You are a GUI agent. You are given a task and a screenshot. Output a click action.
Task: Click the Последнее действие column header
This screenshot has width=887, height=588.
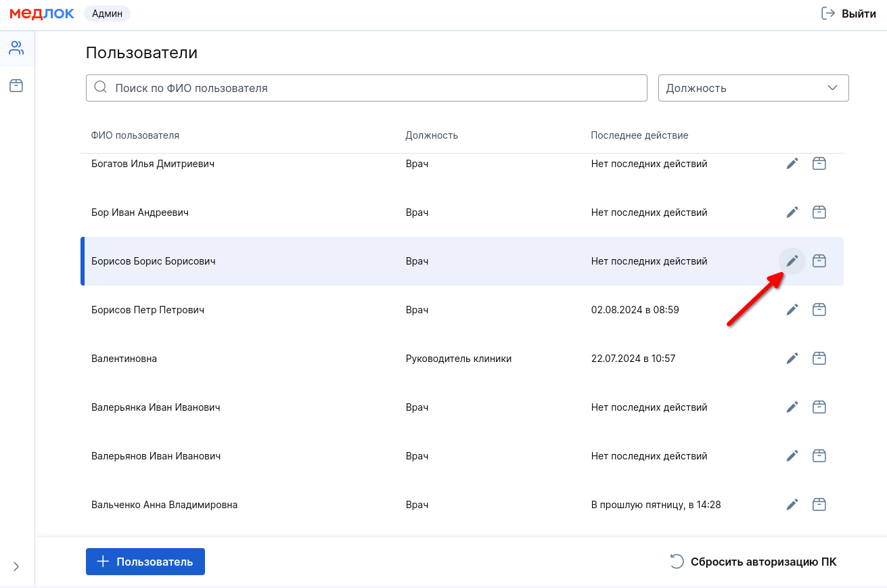pos(639,135)
